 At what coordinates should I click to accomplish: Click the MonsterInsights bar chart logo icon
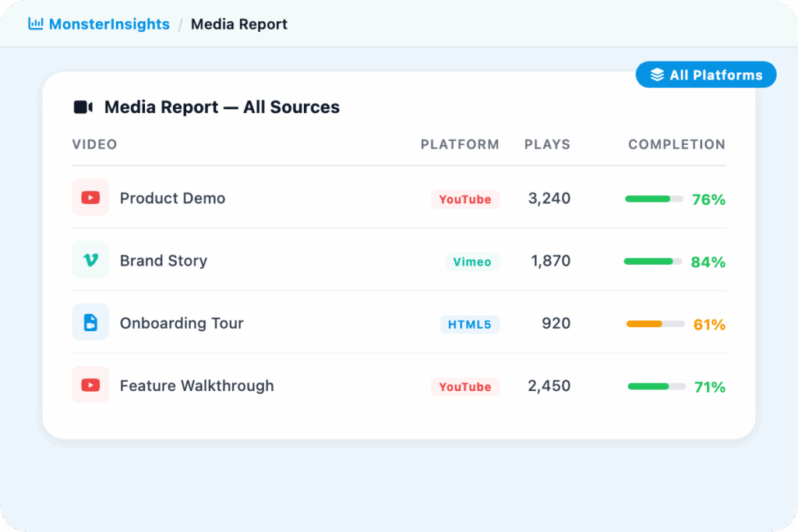(x=35, y=24)
